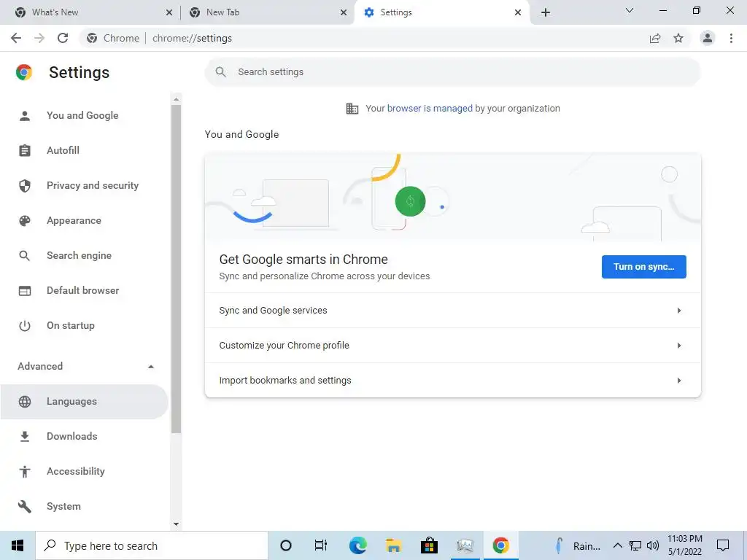Open Task View on the taskbar

pyautogui.click(x=321, y=545)
